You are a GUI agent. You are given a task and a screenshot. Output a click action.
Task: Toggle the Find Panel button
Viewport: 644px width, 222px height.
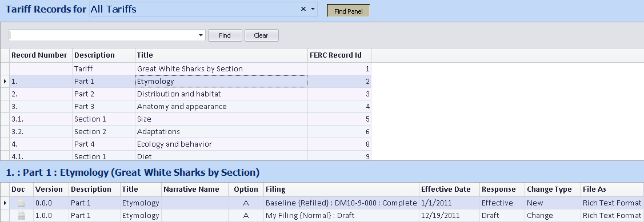(349, 11)
